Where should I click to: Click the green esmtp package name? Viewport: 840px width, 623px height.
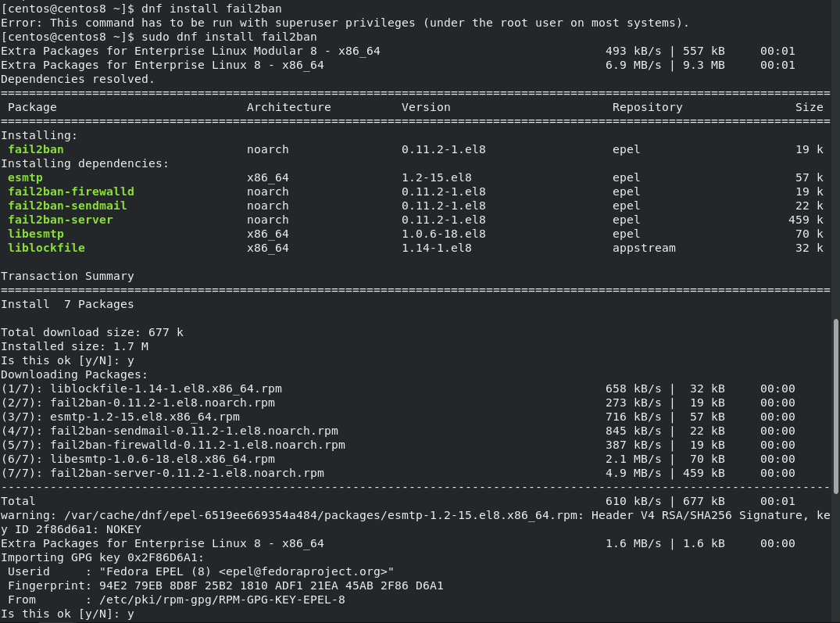[x=26, y=177]
